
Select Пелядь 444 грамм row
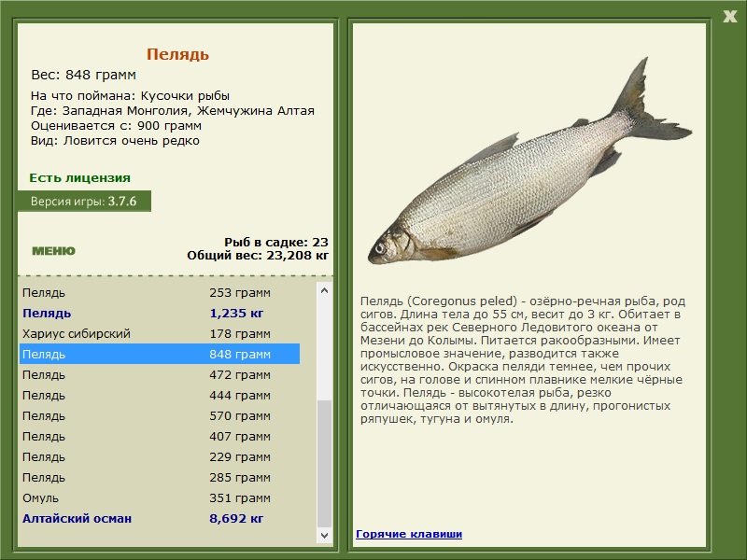[160, 395]
